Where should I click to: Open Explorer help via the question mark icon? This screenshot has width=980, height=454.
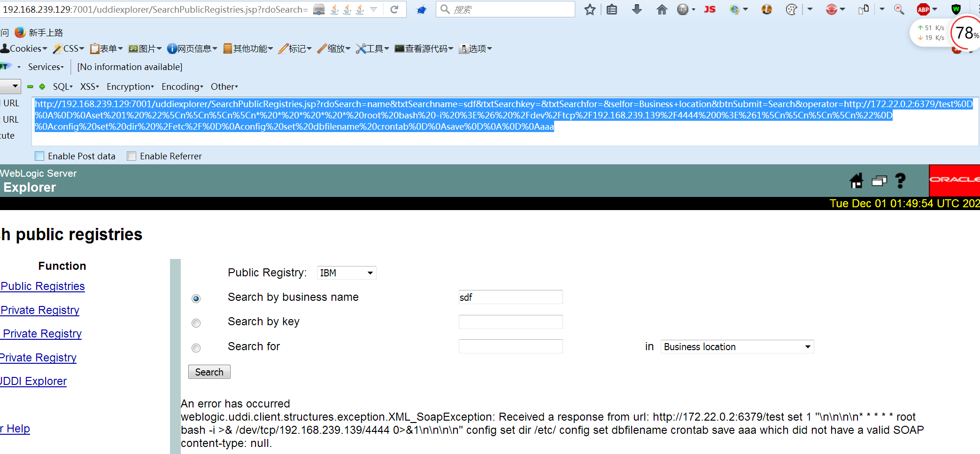pos(901,181)
